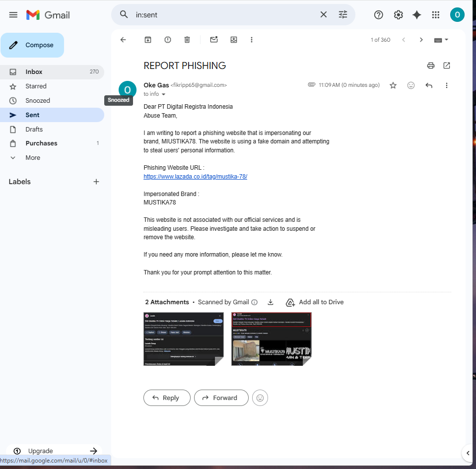Screen dimensions: 476x469
Task: Open the Snoozed folder
Action: coord(52,100)
